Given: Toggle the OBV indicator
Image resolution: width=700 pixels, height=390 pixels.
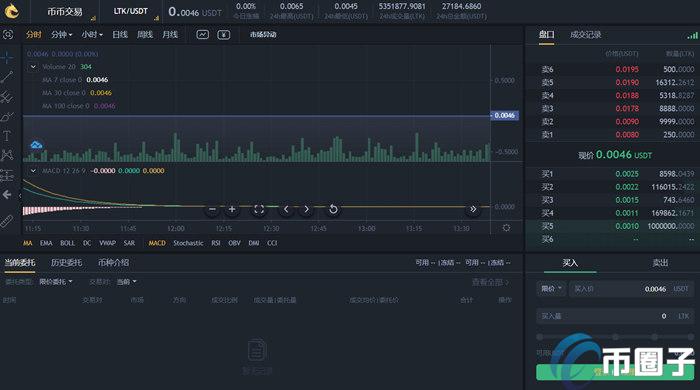Looking at the screenshot, I should 234,243.
